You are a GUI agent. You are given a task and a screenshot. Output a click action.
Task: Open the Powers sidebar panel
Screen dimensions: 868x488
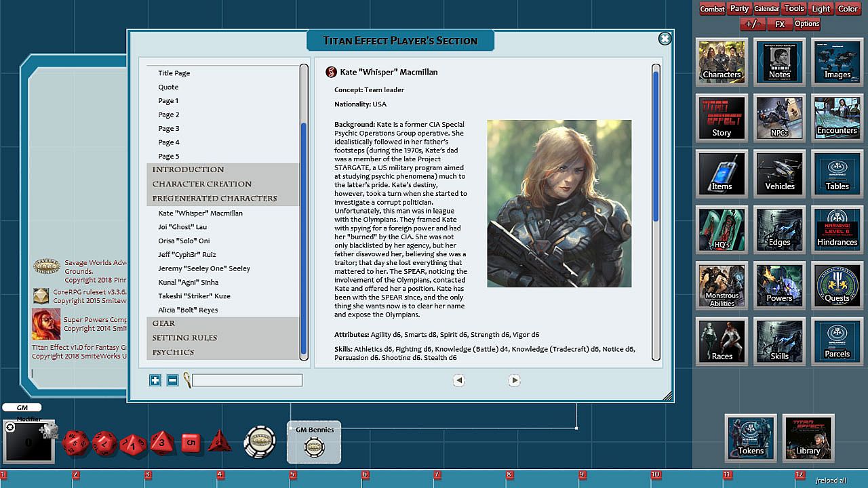pos(780,285)
